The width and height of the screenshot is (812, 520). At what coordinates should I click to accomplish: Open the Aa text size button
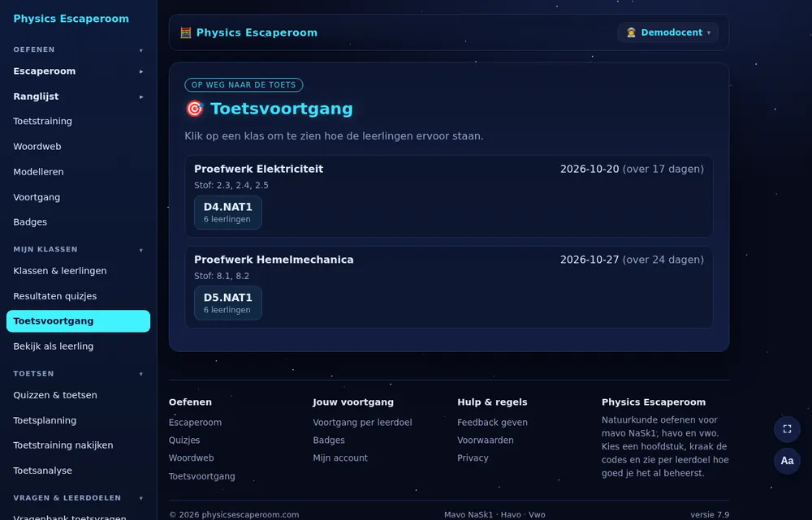pyautogui.click(x=787, y=461)
